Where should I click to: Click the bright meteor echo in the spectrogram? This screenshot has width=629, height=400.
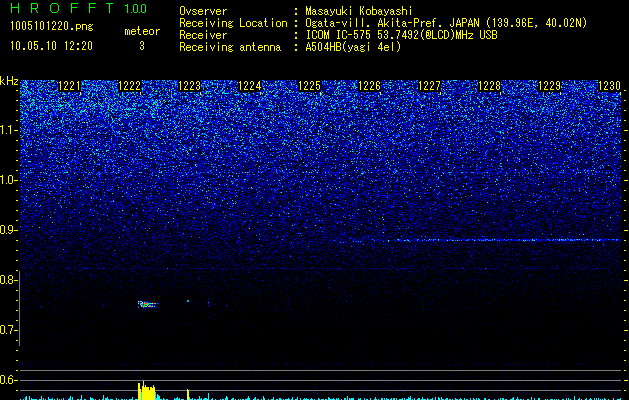[x=148, y=305]
